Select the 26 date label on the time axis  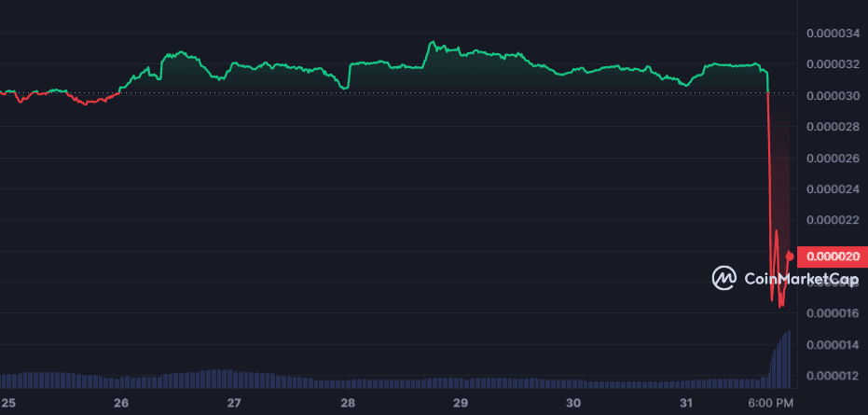(120, 403)
